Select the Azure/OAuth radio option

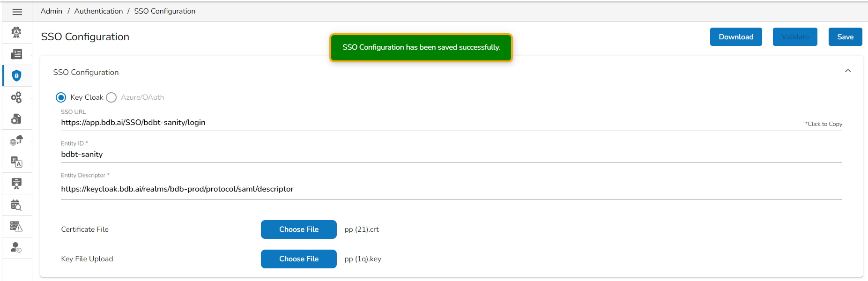pos(111,97)
